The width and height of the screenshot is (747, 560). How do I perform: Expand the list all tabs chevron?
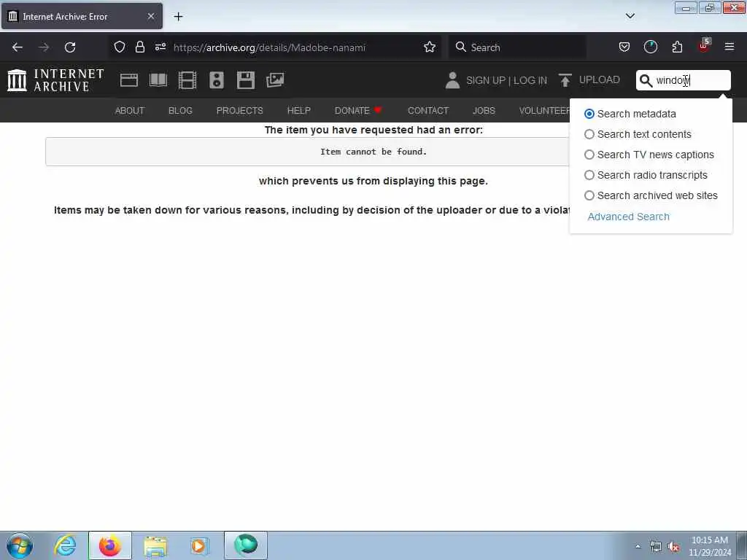click(630, 16)
